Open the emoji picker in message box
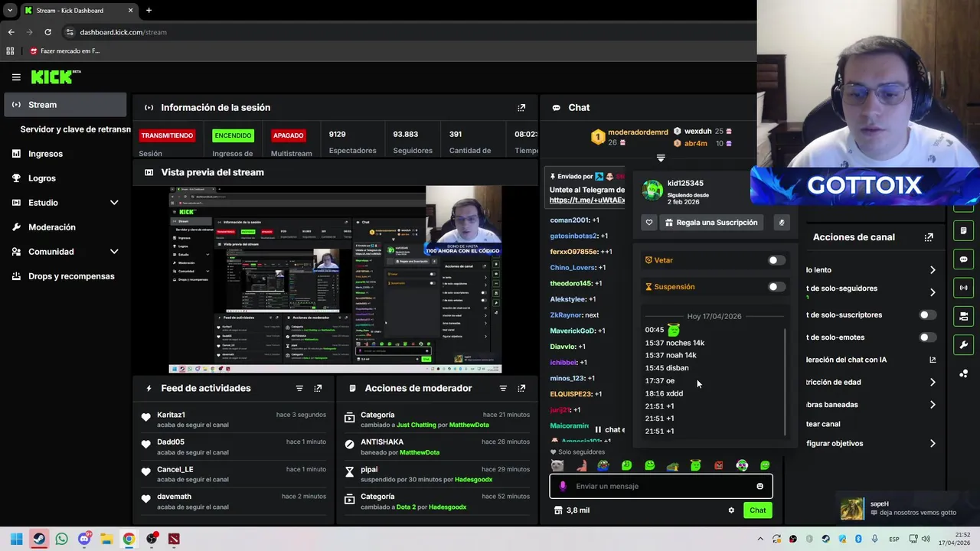The height and width of the screenshot is (551, 980). [759, 486]
